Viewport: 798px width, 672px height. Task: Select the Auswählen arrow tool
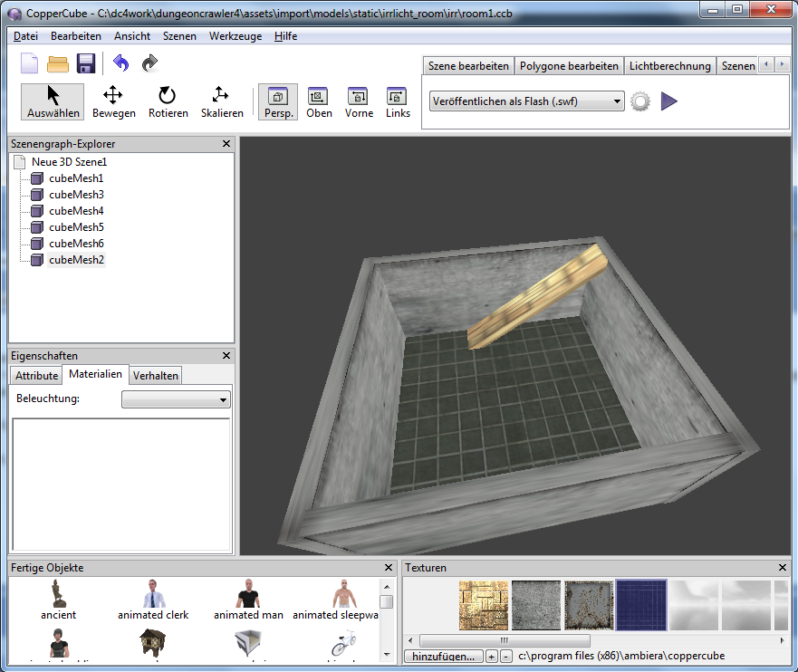click(x=53, y=102)
